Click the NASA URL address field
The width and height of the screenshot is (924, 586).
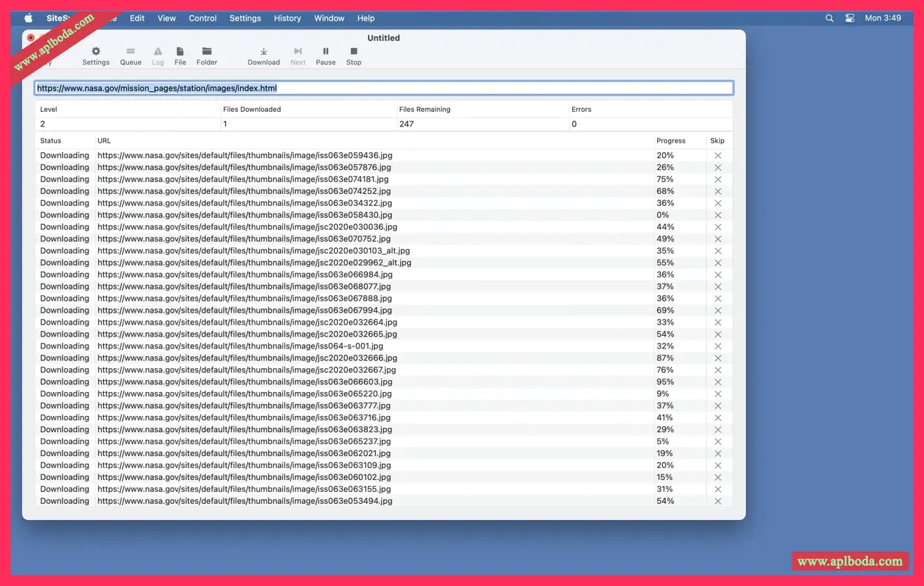tap(383, 89)
